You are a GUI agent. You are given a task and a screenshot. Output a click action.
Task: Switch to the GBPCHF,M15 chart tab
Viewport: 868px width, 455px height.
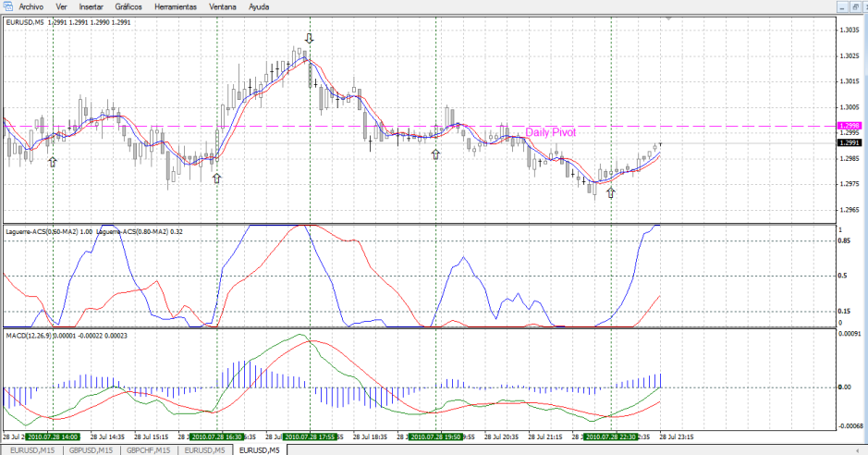pyautogui.click(x=148, y=450)
